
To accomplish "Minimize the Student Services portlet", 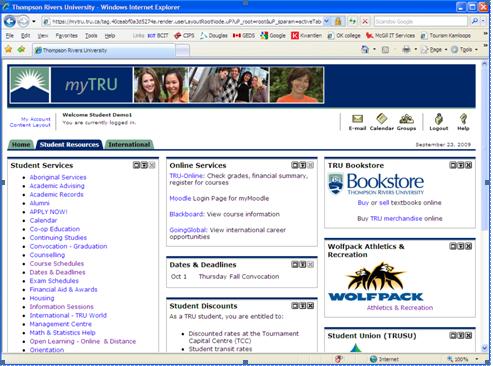I will tap(144, 165).
